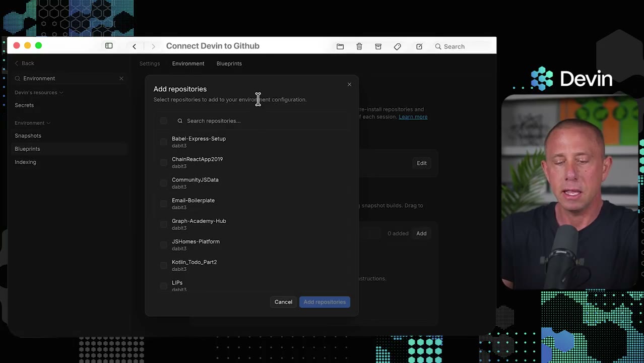Check the Email-Boilerplate repository

coord(163,204)
